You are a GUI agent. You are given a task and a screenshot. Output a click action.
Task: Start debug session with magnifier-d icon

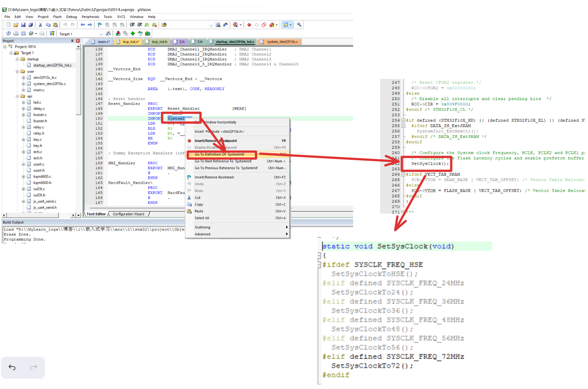[x=236, y=25]
